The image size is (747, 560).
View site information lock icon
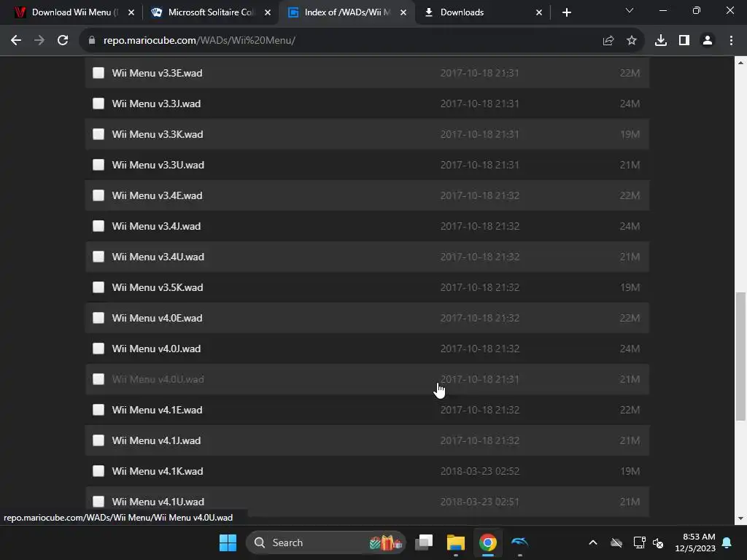pos(92,41)
